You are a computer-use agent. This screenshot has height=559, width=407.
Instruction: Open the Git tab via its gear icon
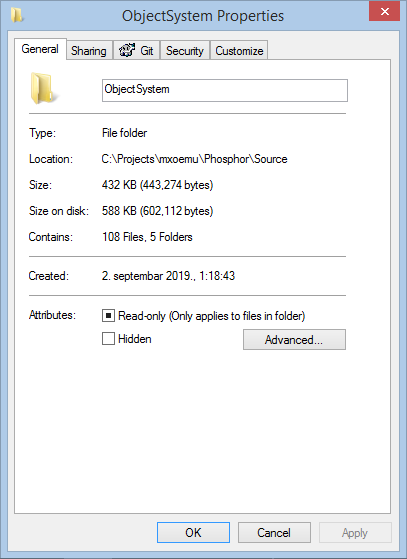(127, 50)
